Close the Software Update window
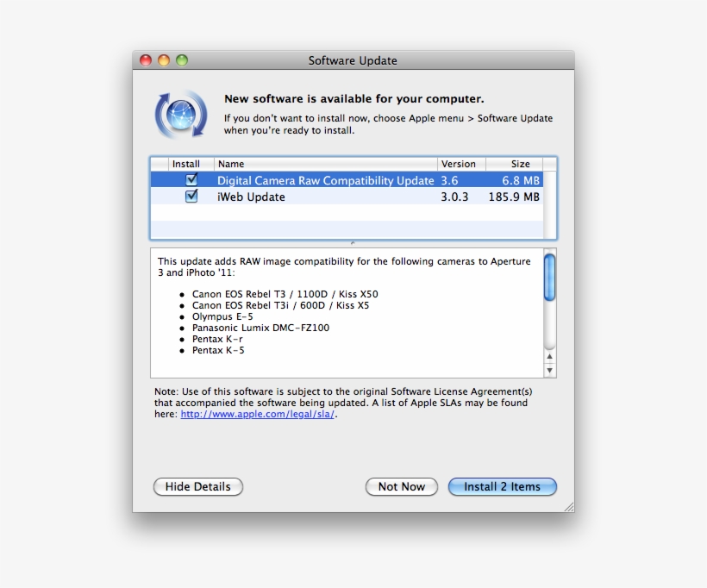 [146, 60]
